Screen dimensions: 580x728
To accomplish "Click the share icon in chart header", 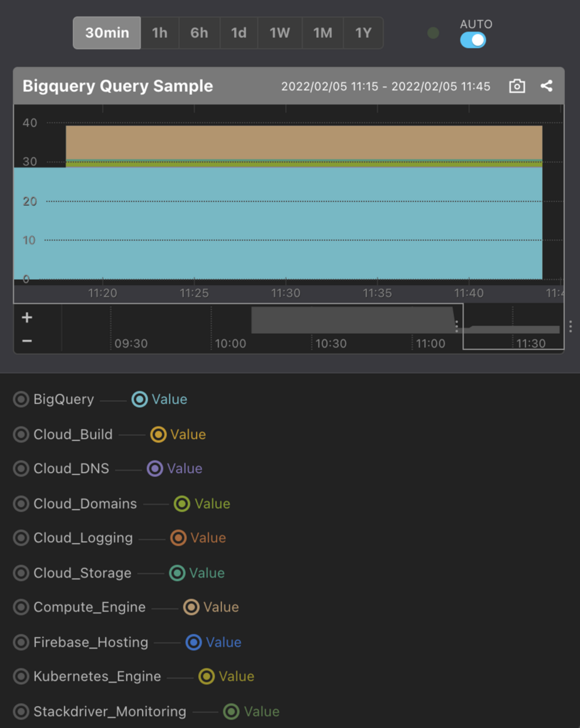I will [547, 86].
